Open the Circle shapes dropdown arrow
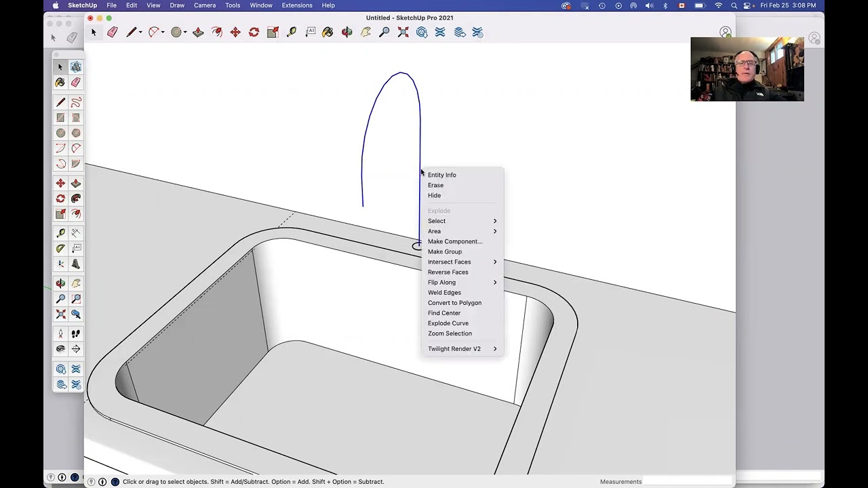Image resolution: width=868 pixels, height=488 pixels. [x=185, y=32]
